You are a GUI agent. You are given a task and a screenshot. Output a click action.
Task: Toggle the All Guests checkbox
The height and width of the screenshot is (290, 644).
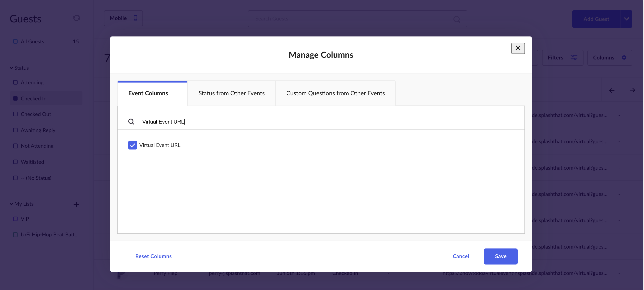[x=15, y=41]
